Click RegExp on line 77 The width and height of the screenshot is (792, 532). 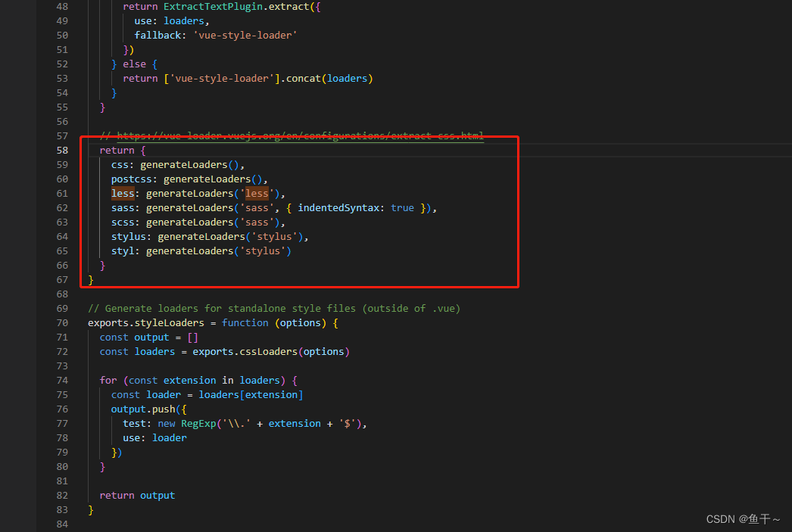click(198, 424)
